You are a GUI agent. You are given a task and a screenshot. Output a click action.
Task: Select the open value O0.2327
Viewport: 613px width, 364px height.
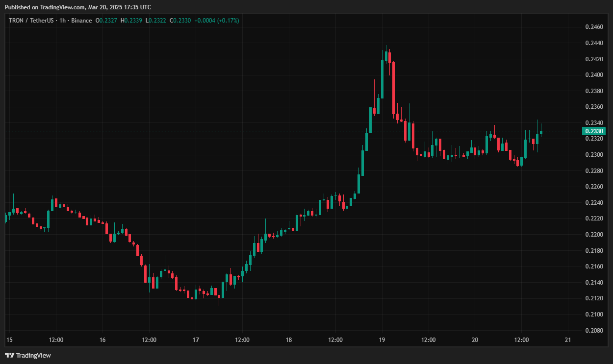coord(106,21)
